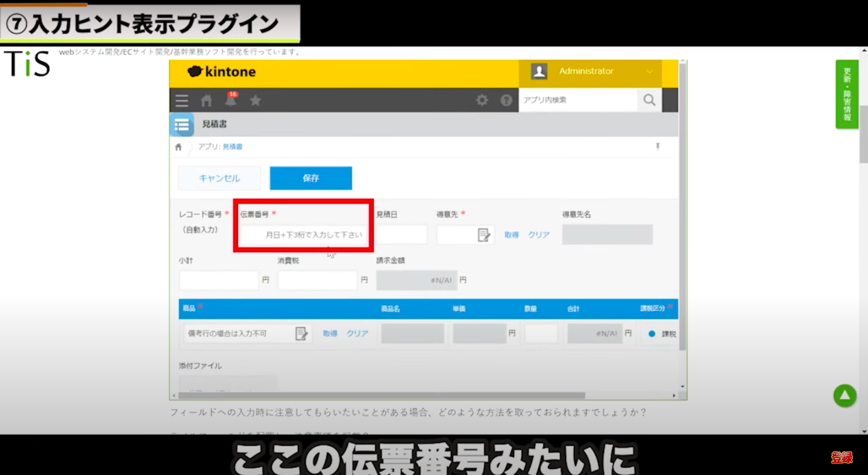This screenshot has height=475, width=868.
Task: Click the 保存 save button
Action: pos(310,178)
